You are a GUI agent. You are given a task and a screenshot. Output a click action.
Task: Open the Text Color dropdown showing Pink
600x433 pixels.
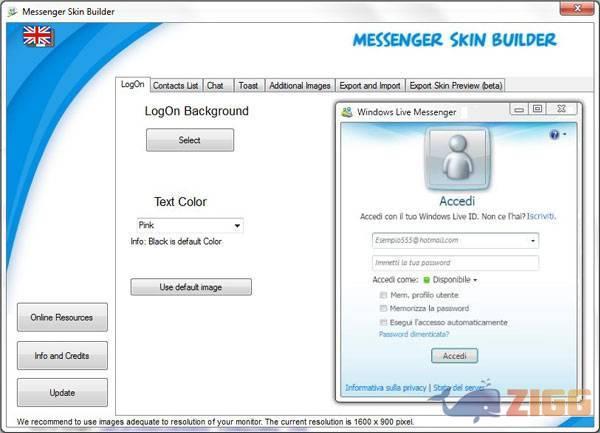click(x=190, y=226)
